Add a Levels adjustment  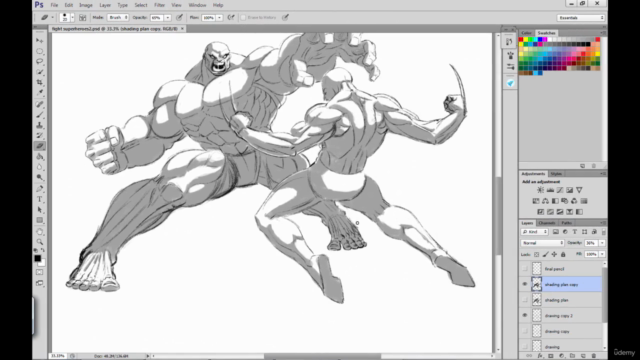point(550,190)
